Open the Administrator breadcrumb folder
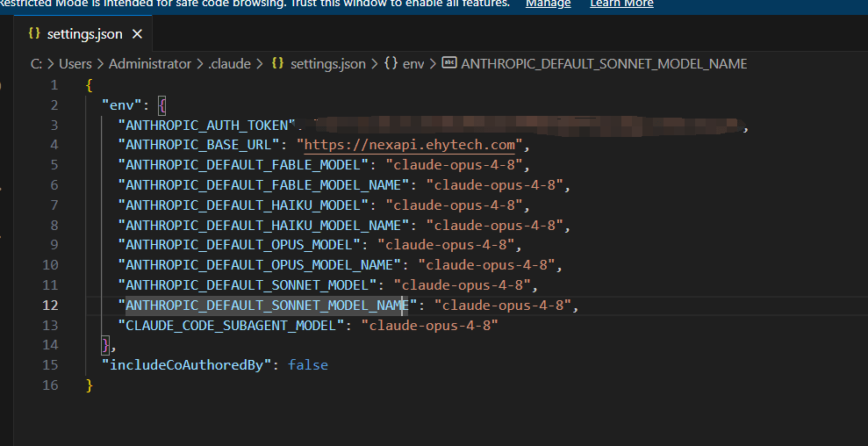This screenshot has width=868, height=446. 150,64
